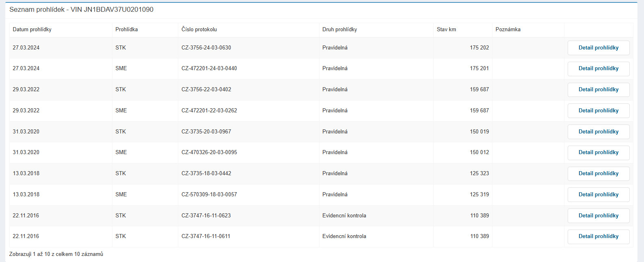
Task: Click the VIN list heading text
Action: point(81,10)
